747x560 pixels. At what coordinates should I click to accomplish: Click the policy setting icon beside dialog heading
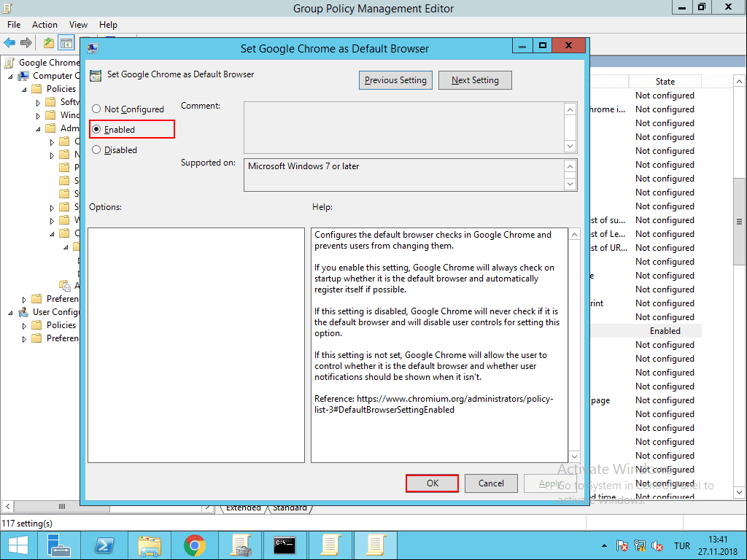coord(96,75)
